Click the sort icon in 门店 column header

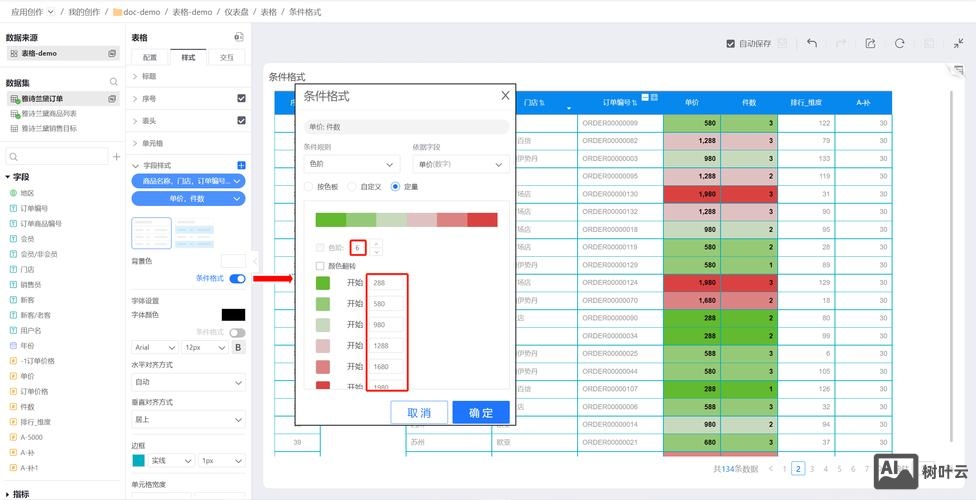(542, 102)
